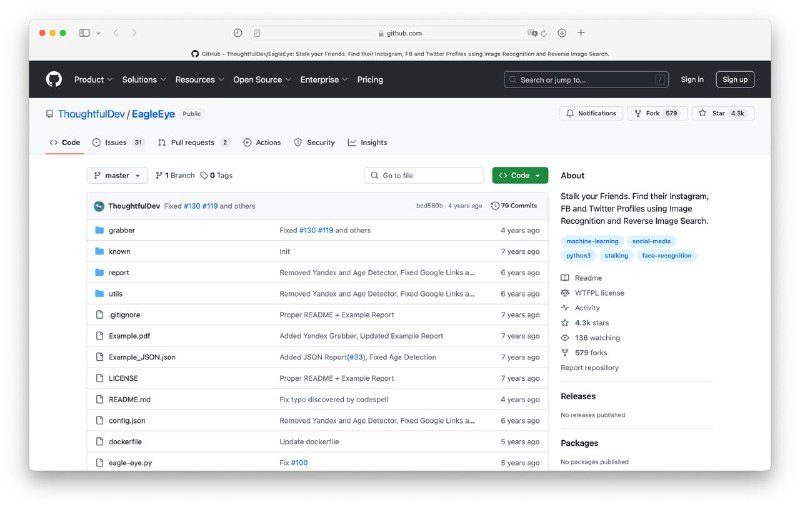Open config.json file
The width and height of the screenshot is (800, 509).
(x=127, y=421)
